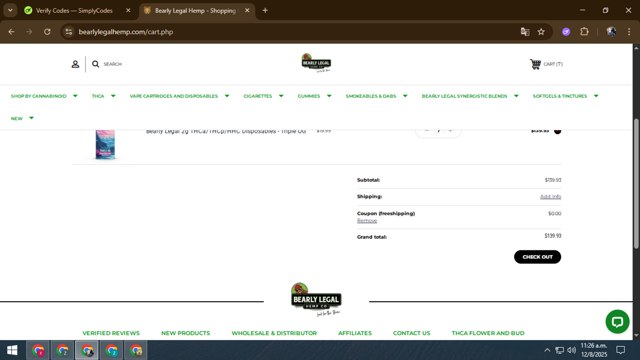Open the New Products footer link
Viewport: 640px width, 360px height.
[185, 333]
